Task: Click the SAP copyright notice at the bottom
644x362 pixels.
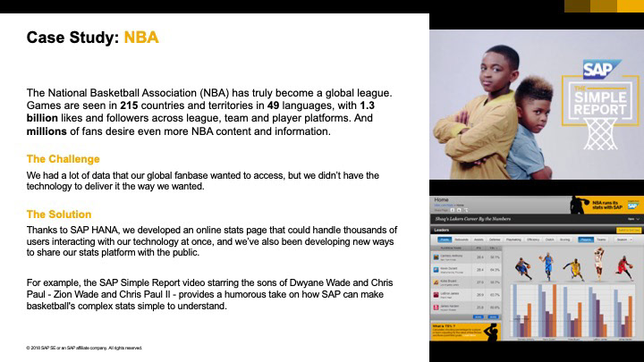Action: point(84,348)
